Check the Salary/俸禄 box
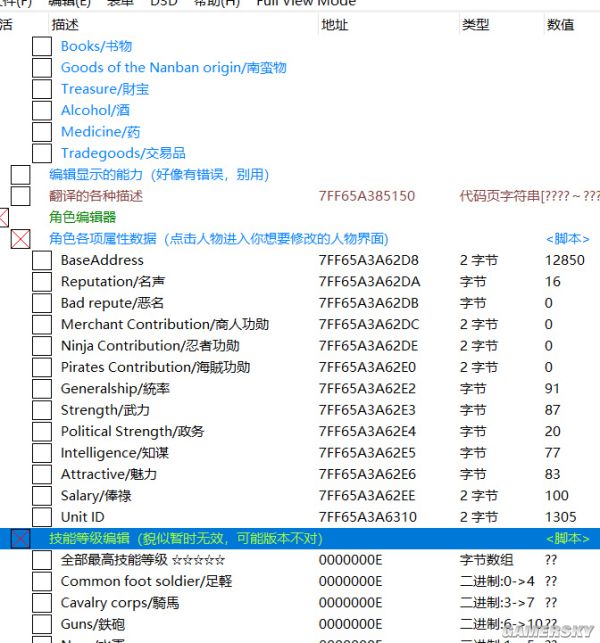The image size is (600, 643). pos(42,496)
